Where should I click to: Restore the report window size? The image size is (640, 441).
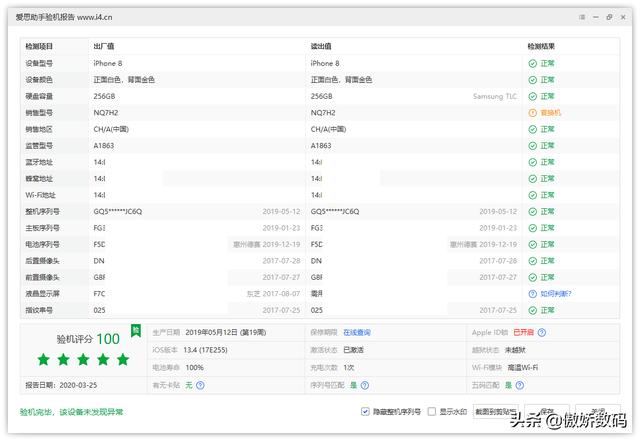point(609,17)
